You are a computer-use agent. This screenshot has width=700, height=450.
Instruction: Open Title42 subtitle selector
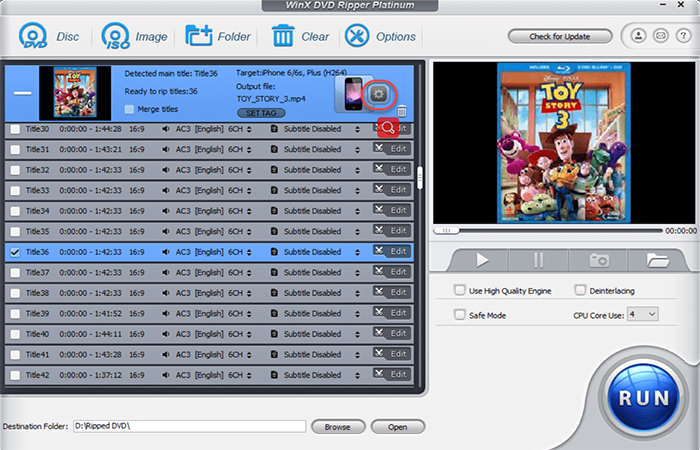tap(357, 376)
